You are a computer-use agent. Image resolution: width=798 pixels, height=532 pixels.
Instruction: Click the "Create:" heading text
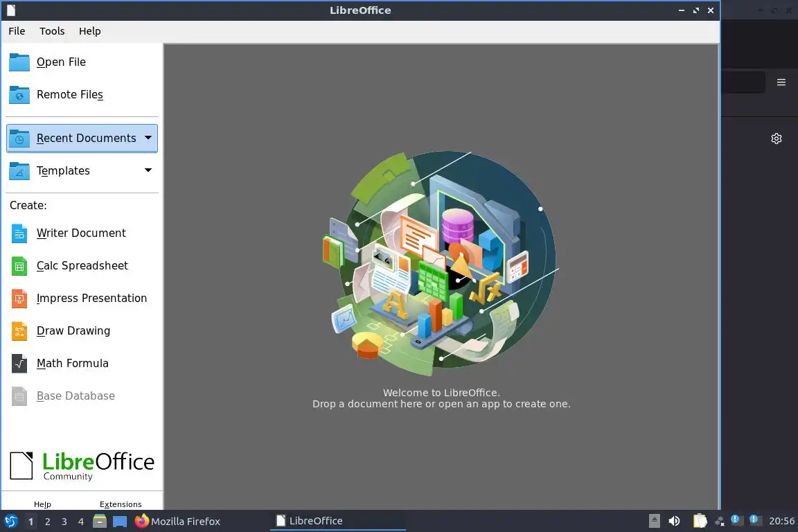tap(28, 205)
